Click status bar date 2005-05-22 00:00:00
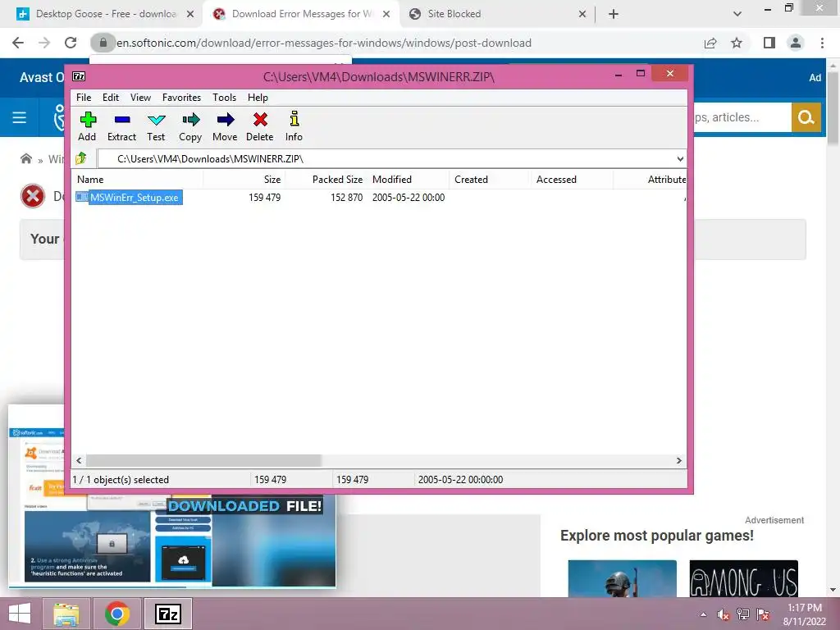840x630 pixels. [461, 480]
